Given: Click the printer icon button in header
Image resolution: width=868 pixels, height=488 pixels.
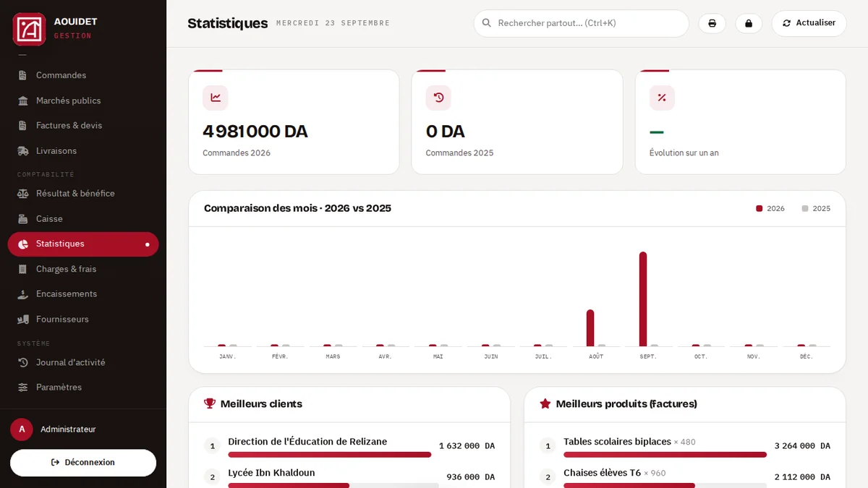Looking at the screenshot, I should pyautogui.click(x=712, y=23).
